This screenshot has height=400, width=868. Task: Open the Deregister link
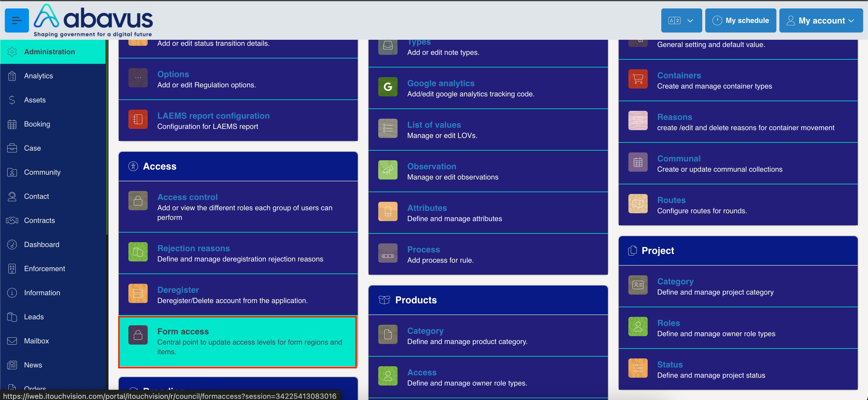(x=178, y=290)
